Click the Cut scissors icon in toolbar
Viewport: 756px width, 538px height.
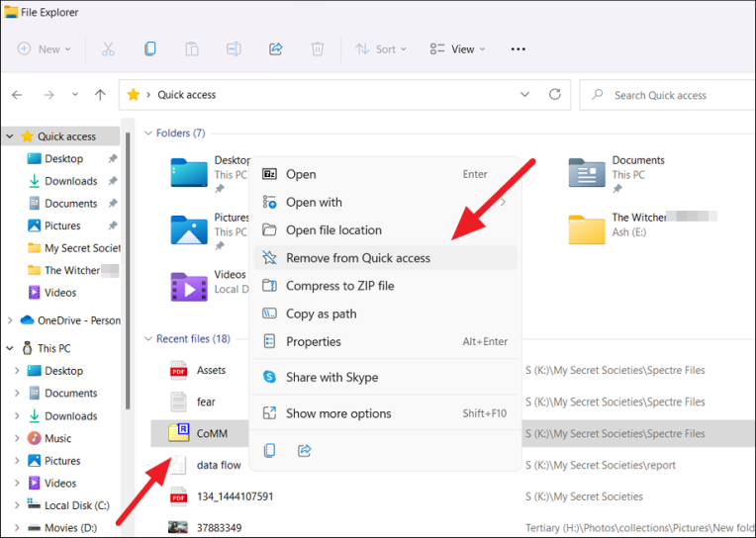pyautogui.click(x=109, y=48)
